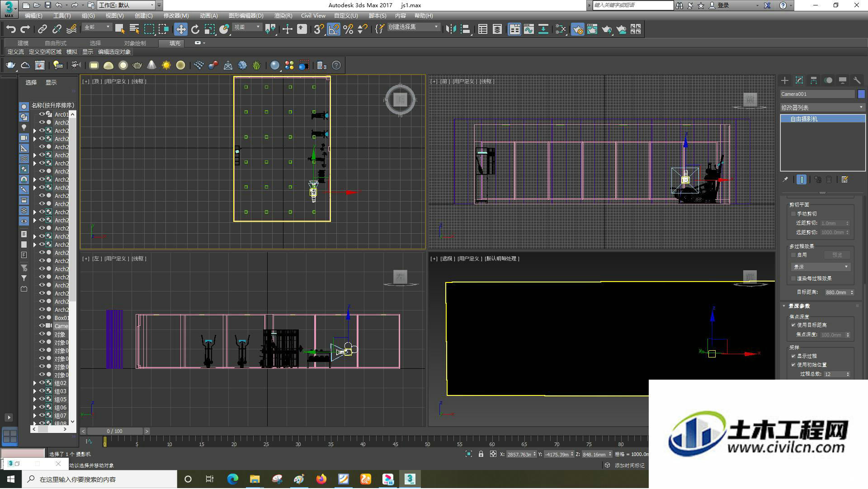Enable multi-pass effect 启用 checkbox
Viewport: 868px width, 489px height.
[x=793, y=255]
